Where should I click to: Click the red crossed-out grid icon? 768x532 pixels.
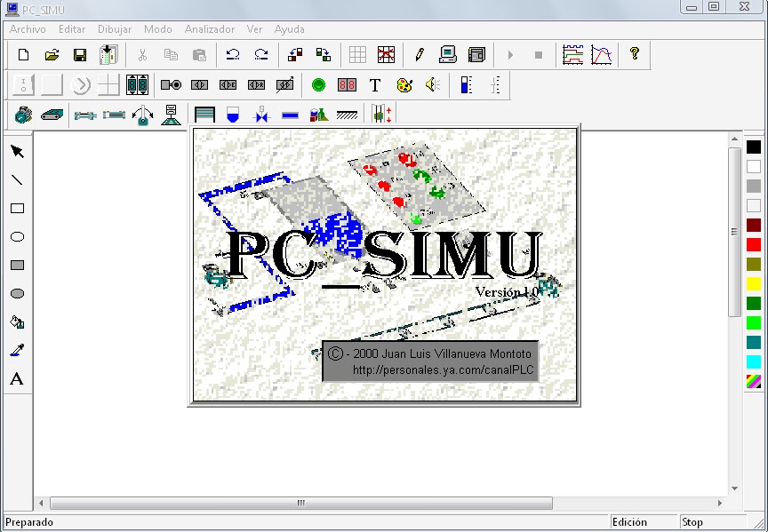click(386, 54)
